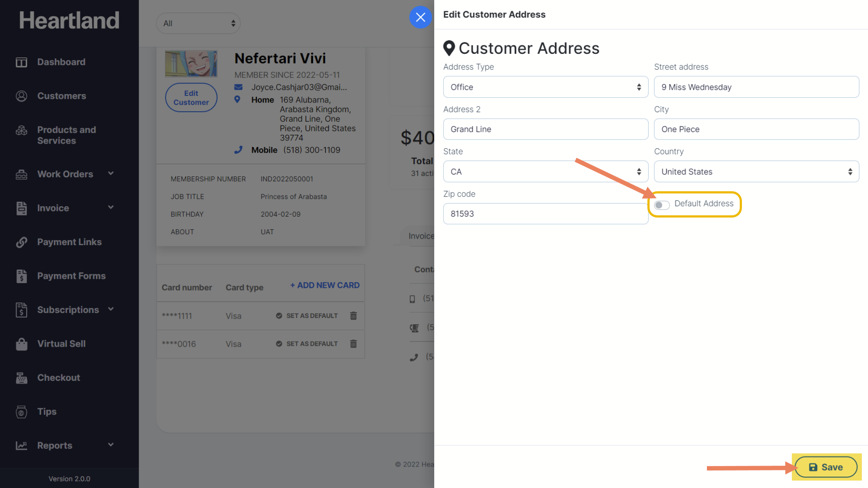Open the Tips jar icon
Screen dimensions: 868x488
(21, 412)
